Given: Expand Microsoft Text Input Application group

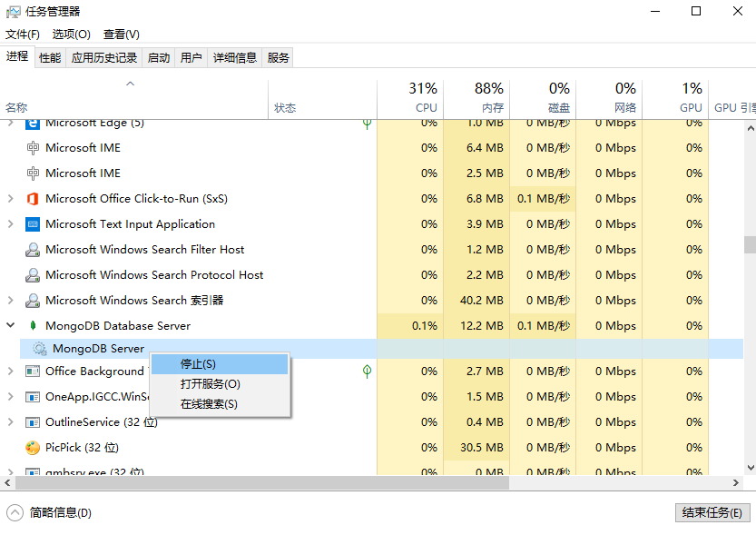Looking at the screenshot, I should [10, 224].
